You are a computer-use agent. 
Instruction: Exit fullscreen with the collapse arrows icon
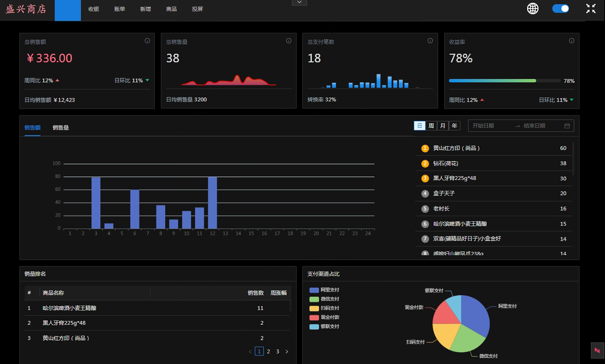tap(591, 8)
